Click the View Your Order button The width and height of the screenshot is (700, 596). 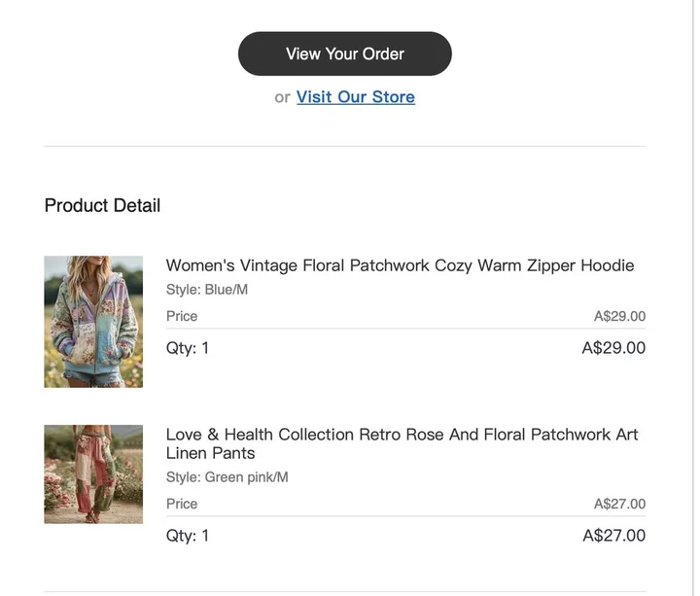click(344, 53)
